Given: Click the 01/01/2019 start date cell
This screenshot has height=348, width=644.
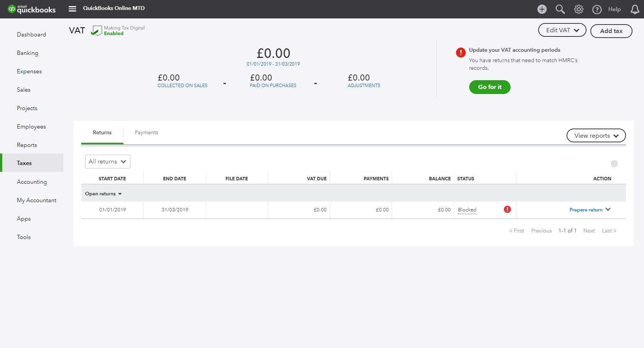Looking at the screenshot, I should click(x=113, y=210).
